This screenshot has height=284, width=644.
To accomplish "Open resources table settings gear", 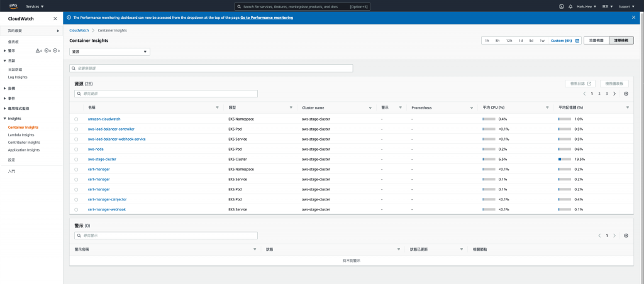I will (x=626, y=94).
